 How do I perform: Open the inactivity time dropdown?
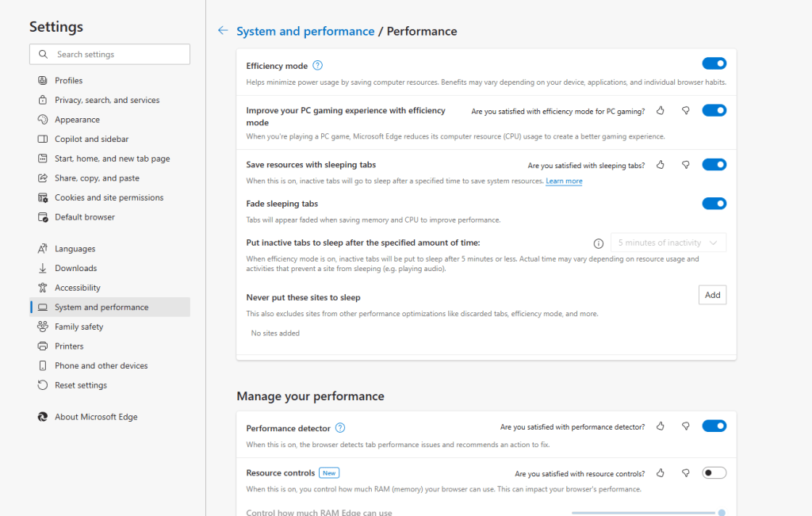(x=668, y=243)
